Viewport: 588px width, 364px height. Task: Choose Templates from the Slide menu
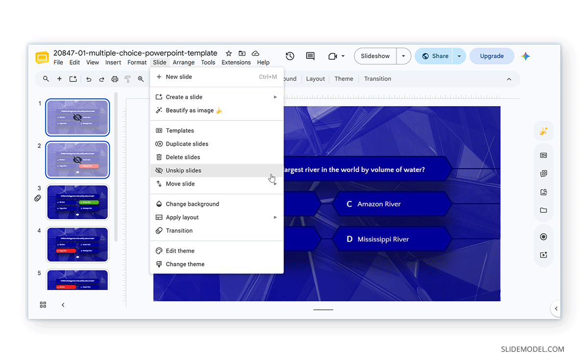pos(217,131)
